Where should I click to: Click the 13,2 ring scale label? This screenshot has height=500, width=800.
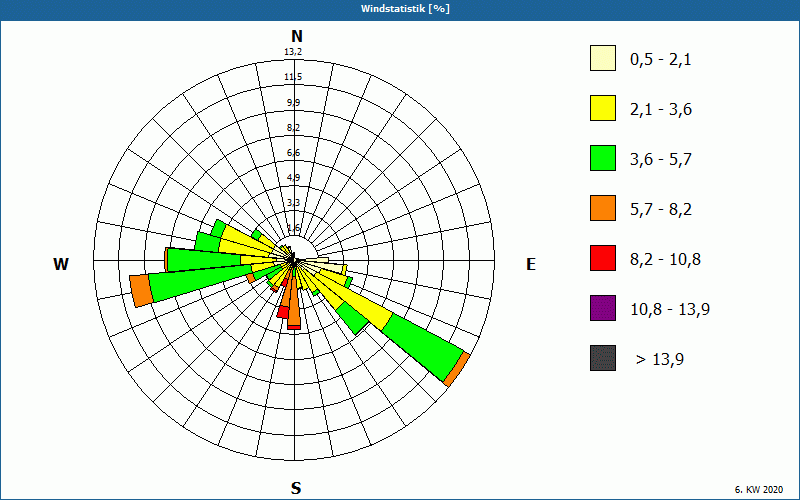293,52
